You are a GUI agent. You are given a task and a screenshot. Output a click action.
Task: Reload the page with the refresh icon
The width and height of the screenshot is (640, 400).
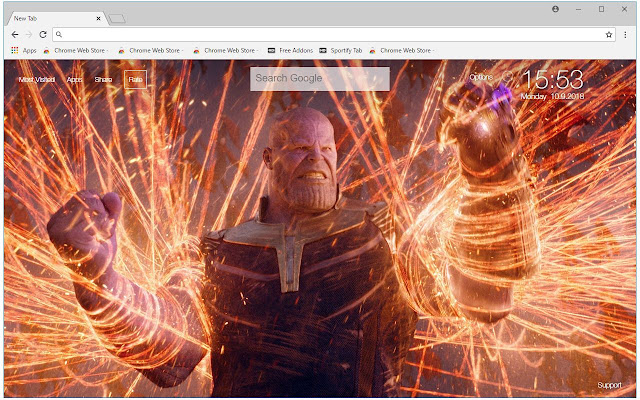coord(43,35)
